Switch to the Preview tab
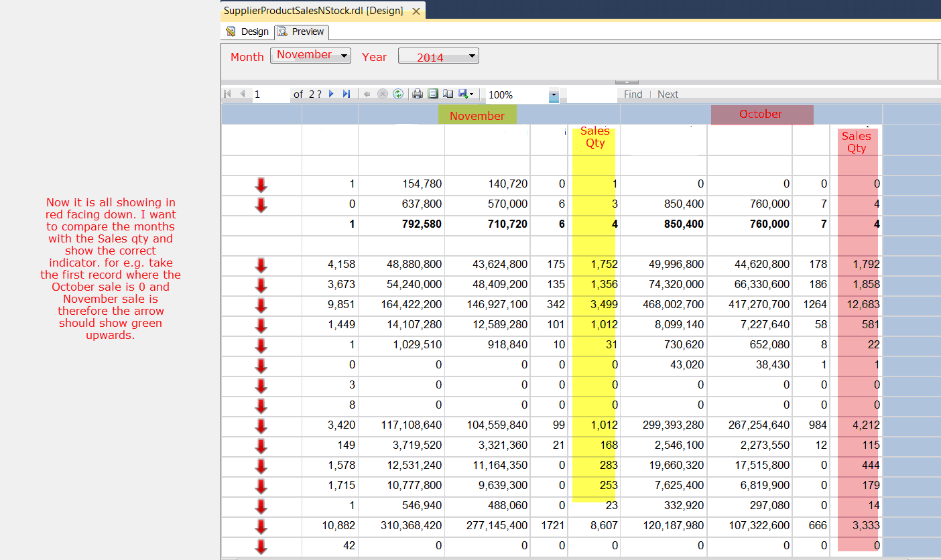The width and height of the screenshot is (941, 560). pyautogui.click(x=302, y=31)
